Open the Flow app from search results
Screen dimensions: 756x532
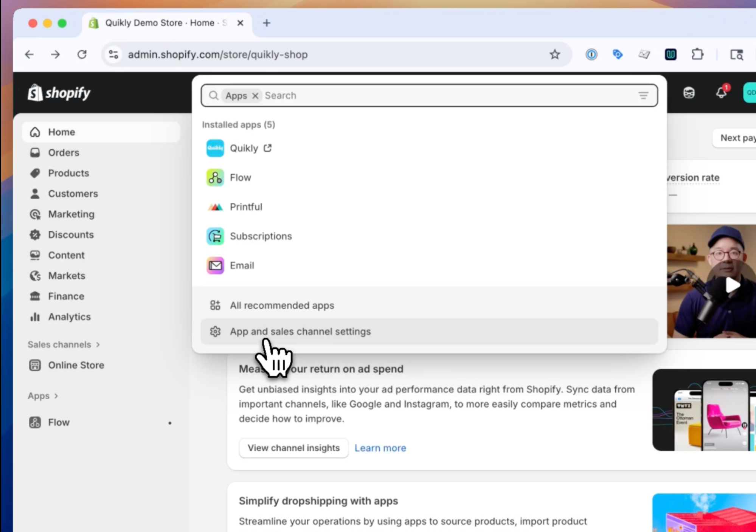coord(240,177)
